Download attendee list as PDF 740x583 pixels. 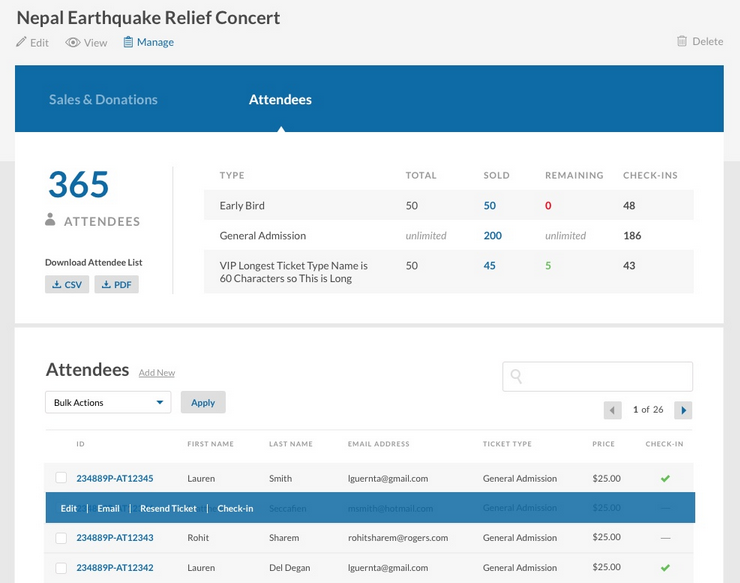pos(116,285)
